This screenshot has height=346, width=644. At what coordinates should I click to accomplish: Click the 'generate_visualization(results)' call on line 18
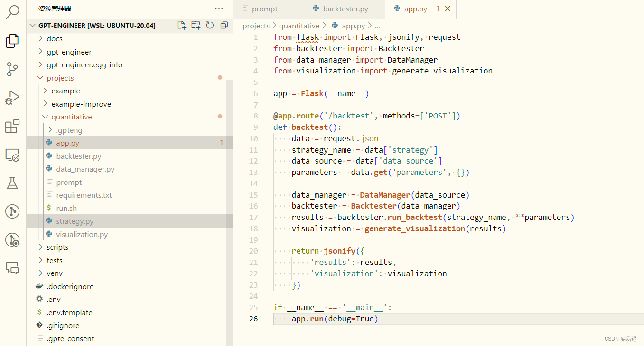[435, 228]
